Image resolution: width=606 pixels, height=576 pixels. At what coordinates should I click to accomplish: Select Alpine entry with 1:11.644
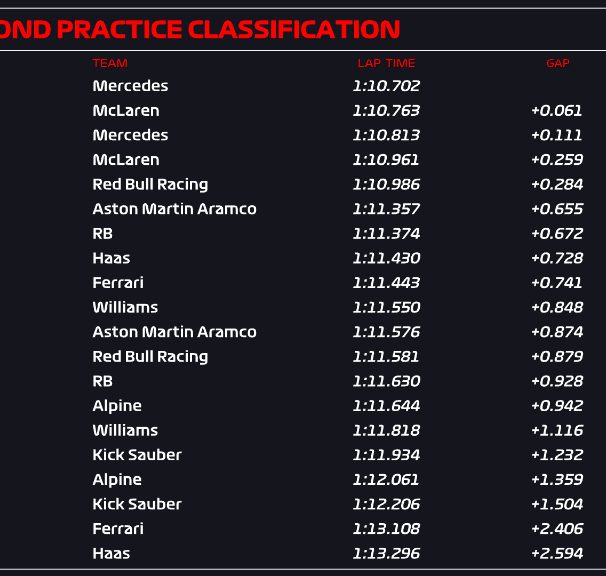tap(303, 406)
